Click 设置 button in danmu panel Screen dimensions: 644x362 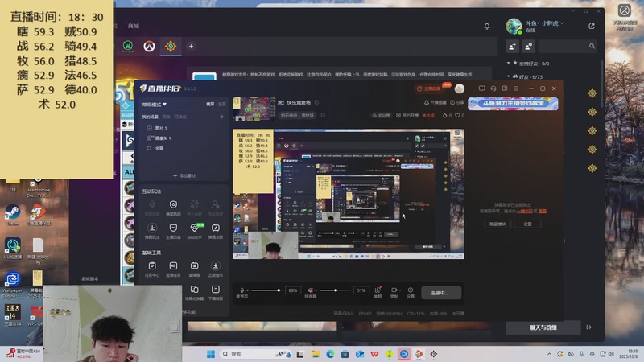tap(527, 224)
